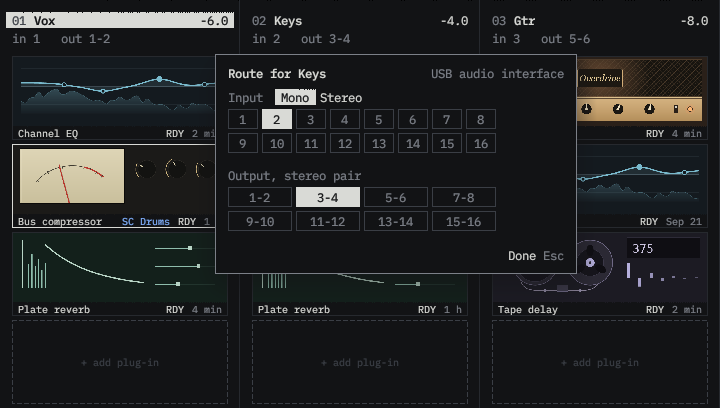This screenshot has height=408, width=720.
Task: Open Vox Channel EQ curve thumbnail
Action: [x=117, y=92]
